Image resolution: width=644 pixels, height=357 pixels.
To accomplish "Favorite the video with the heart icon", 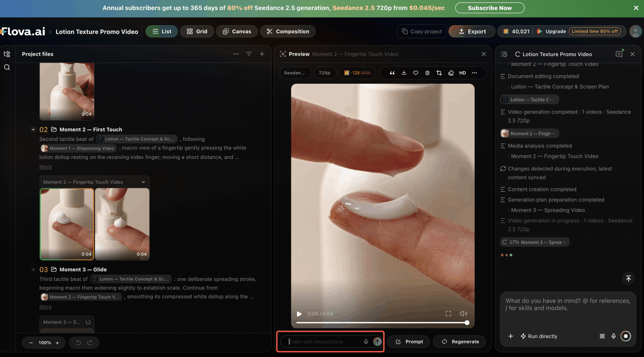I will tap(416, 73).
